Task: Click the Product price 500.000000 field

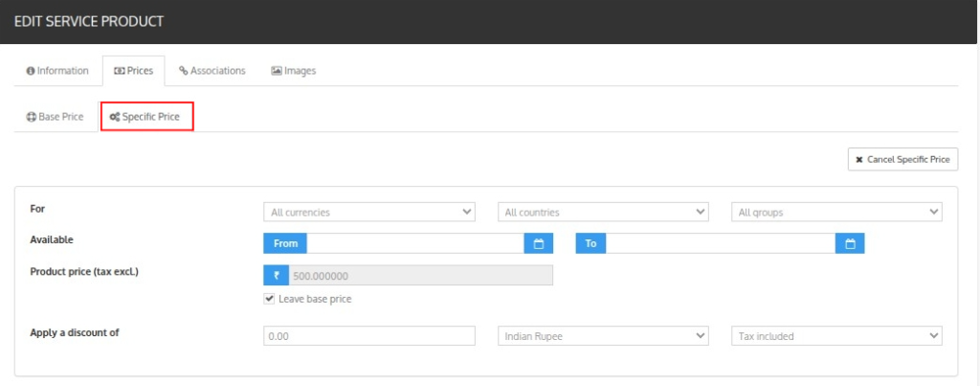Action: [421, 275]
